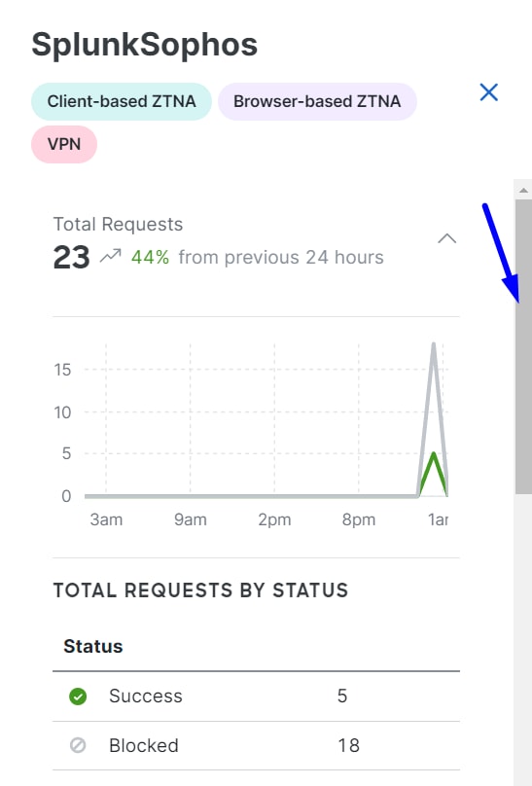Viewport: 532px width, 786px height.
Task: Select the pink VPN tag
Action: tap(64, 144)
